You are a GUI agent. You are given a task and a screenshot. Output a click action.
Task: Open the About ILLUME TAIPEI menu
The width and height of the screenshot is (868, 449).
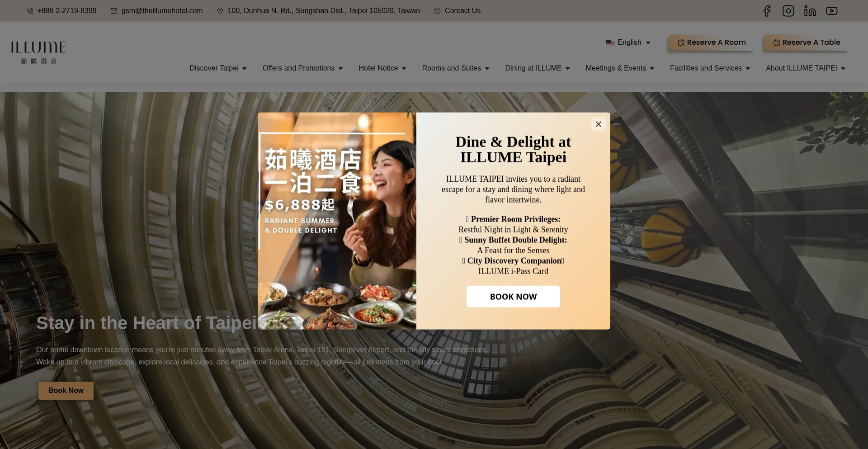tap(806, 68)
